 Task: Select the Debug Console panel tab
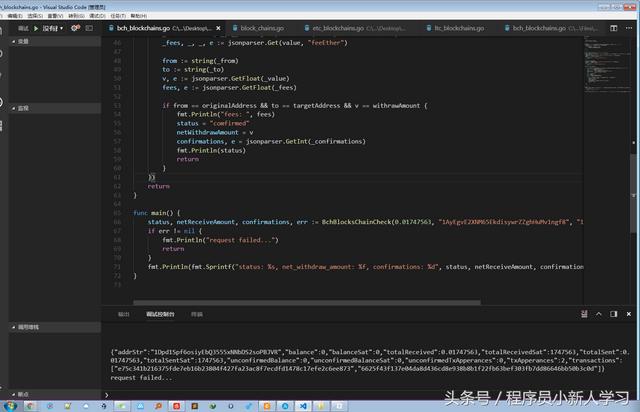(x=160, y=314)
